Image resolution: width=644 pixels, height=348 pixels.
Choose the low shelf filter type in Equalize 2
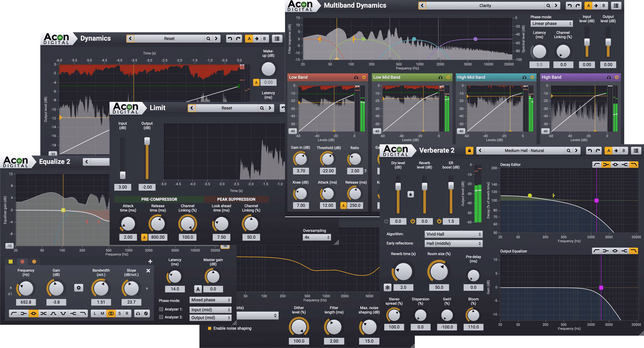(x=24, y=313)
